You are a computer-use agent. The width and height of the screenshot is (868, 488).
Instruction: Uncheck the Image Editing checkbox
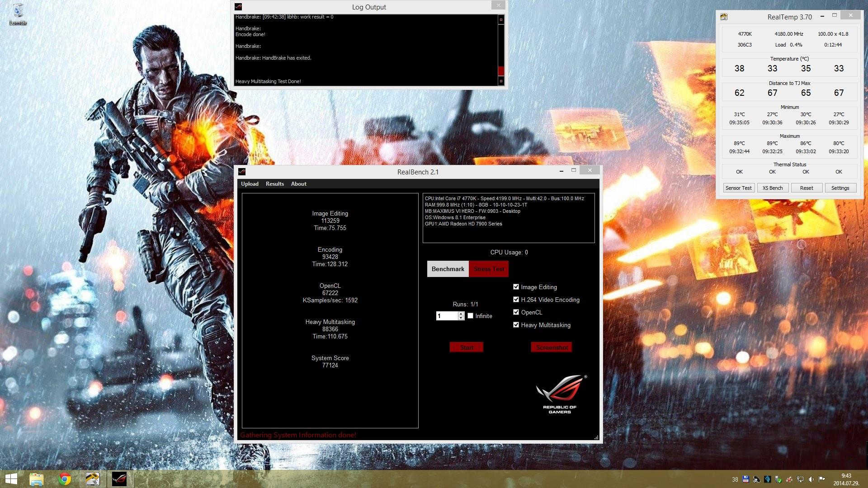pos(516,286)
